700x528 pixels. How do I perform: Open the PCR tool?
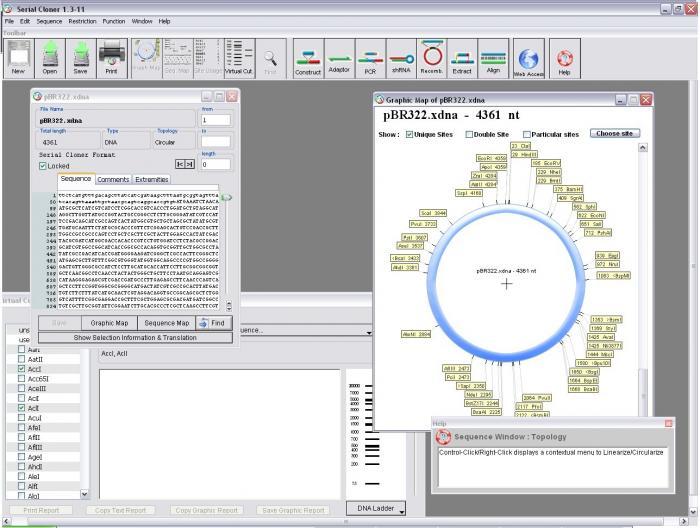click(x=370, y=58)
